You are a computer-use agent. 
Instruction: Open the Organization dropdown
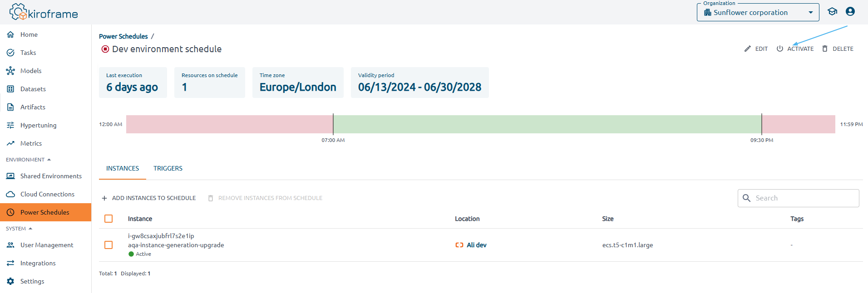[x=758, y=13]
